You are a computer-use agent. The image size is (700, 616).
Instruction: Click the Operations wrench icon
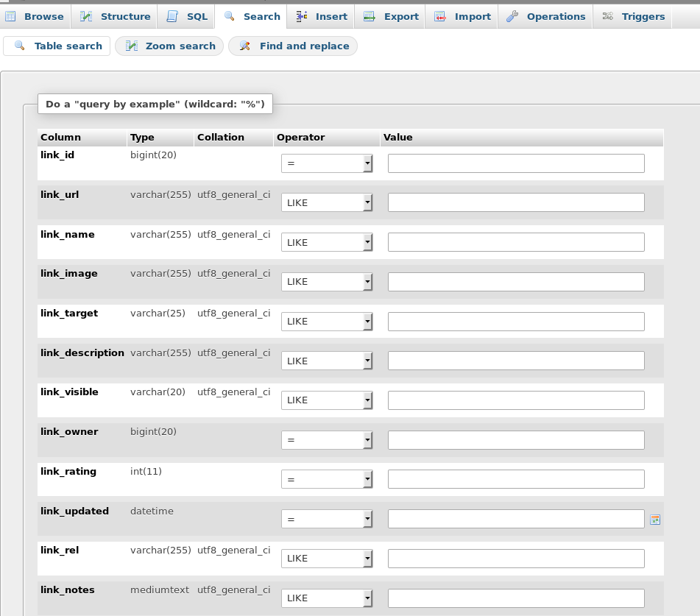tap(512, 16)
